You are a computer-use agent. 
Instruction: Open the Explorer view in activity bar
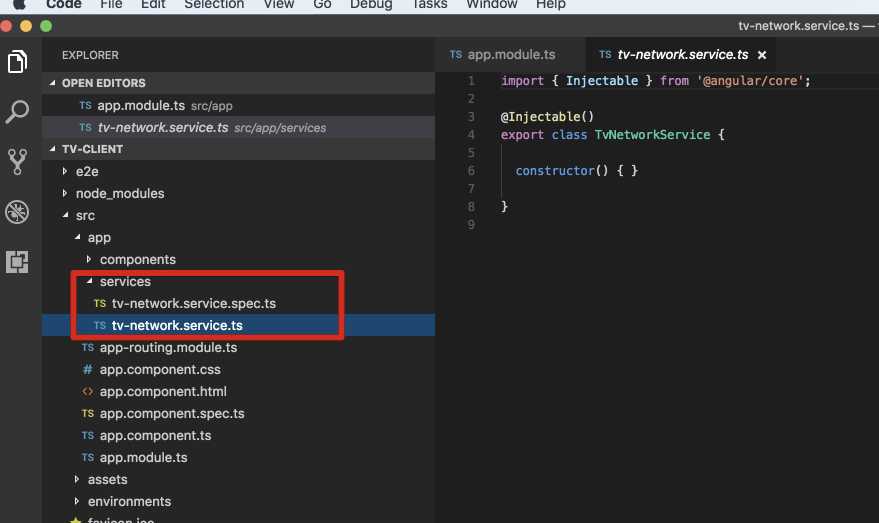17,62
